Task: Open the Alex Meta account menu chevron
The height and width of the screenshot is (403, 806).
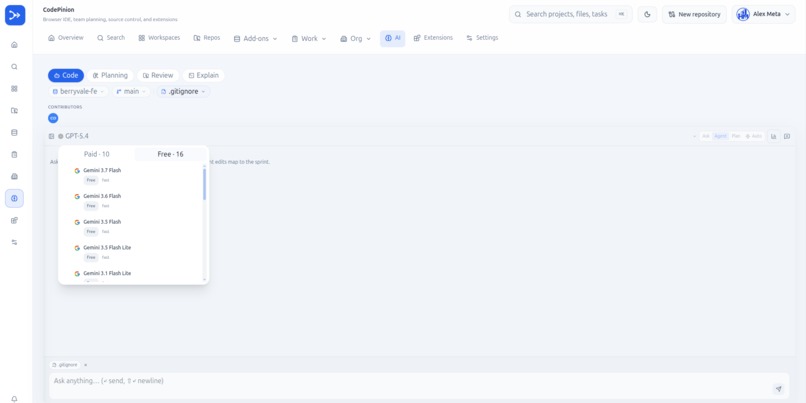Action: 787,14
